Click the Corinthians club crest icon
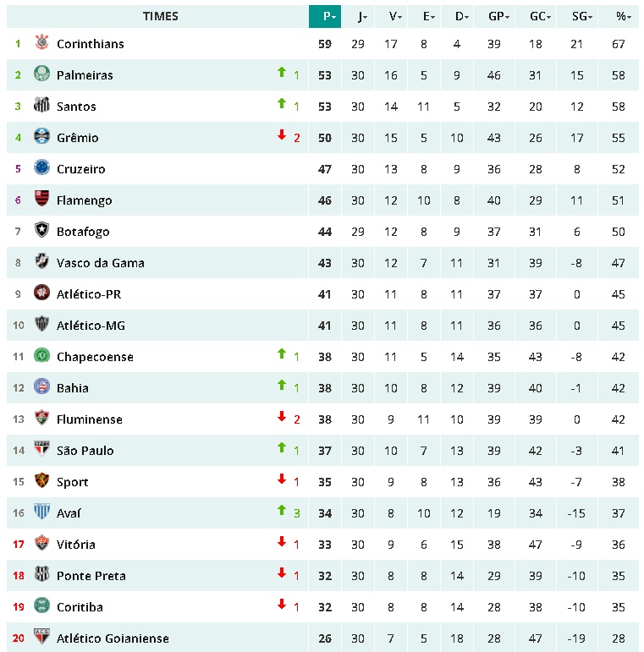Screen dimensions: 644x652 tap(41, 43)
